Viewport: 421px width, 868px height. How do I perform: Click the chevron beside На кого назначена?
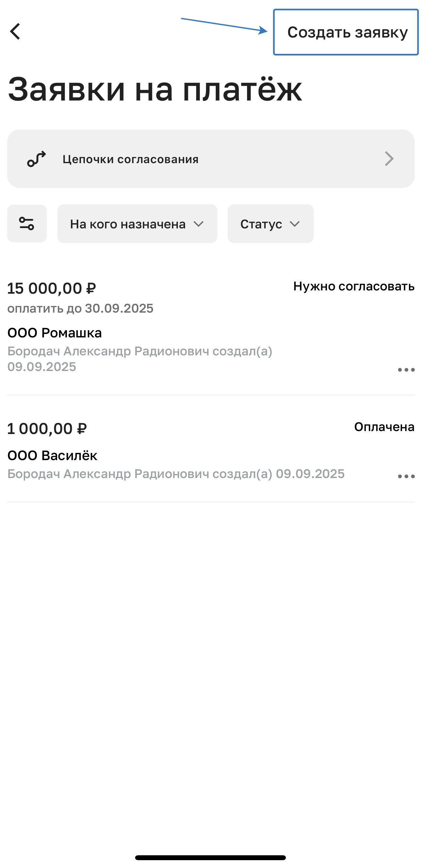(199, 224)
